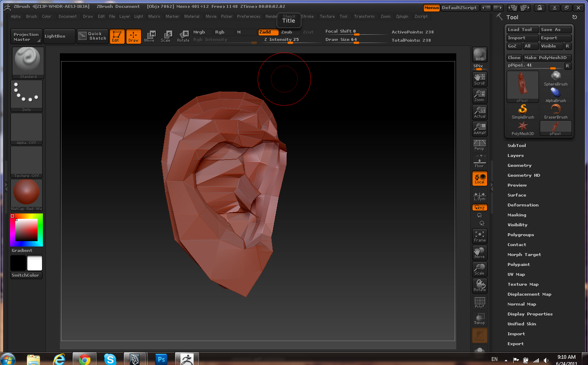The height and width of the screenshot is (365, 588).
Task: Activate the Transp transparency icon
Action: pos(479,318)
